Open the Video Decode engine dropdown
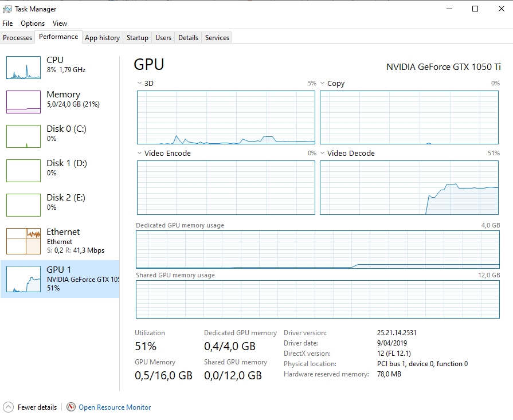Image resolution: width=513 pixels, height=420 pixels. 323,154
